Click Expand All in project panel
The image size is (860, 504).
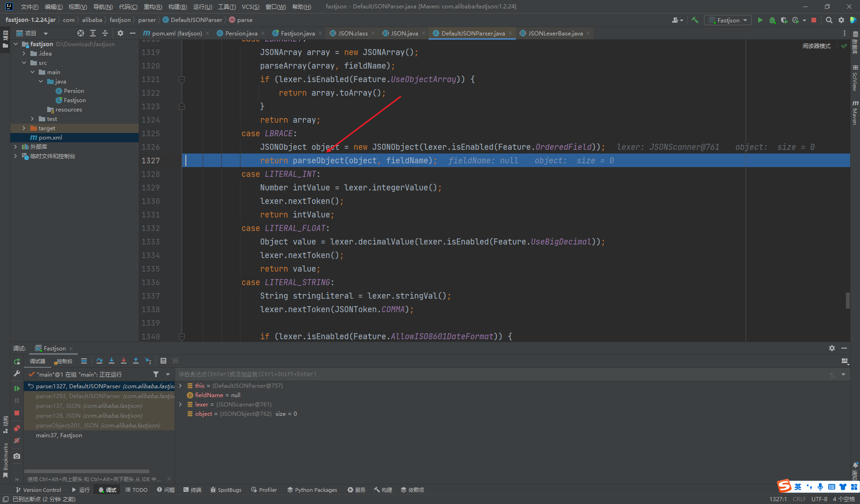tap(93, 33)
